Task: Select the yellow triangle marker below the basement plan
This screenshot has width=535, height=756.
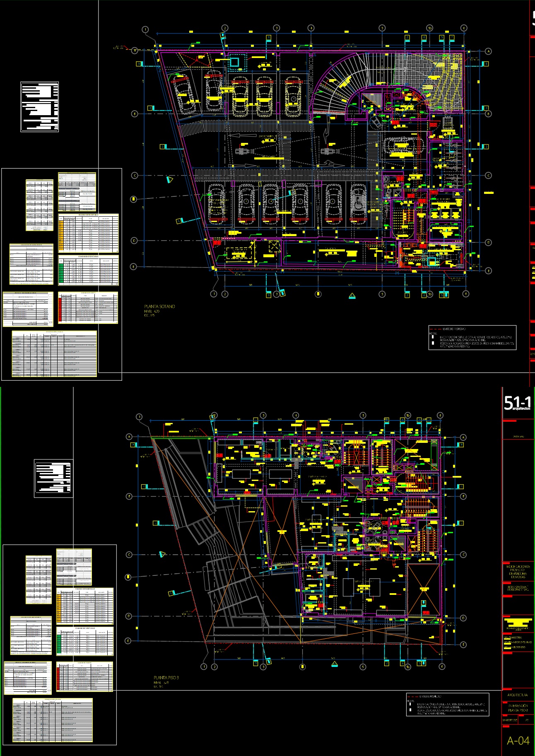Action: [352, 295]
